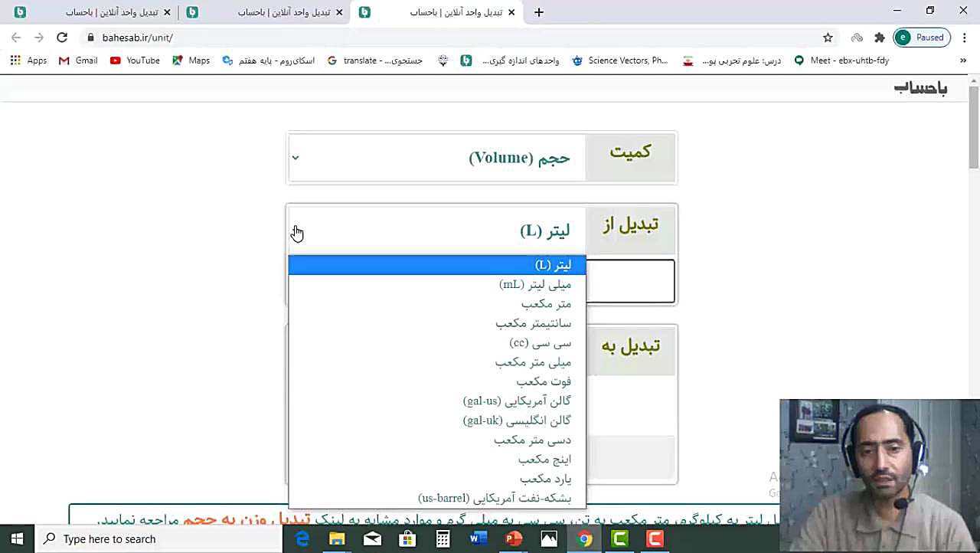Open the Maps bookmark
The width and height of the screenshot is (980, 553).
click(191, 61)
